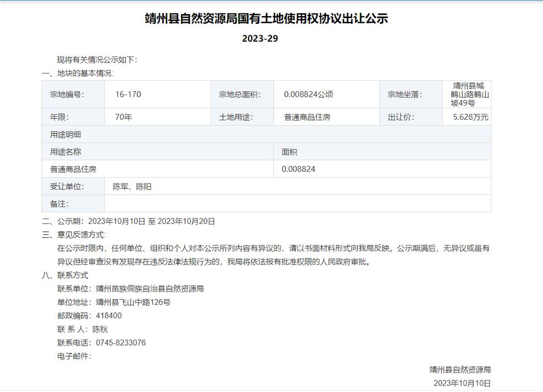Click the 备注 label cell
Screen dimensions: 543x392
[73, 204]
